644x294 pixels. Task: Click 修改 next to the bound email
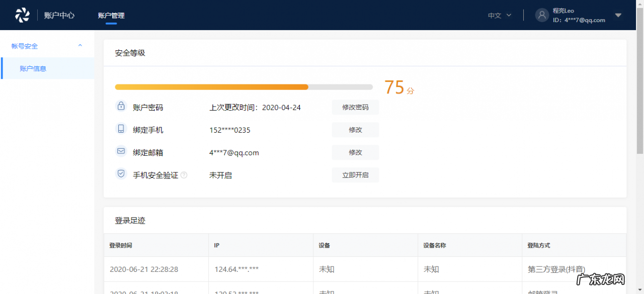click(x=355, y=152)
